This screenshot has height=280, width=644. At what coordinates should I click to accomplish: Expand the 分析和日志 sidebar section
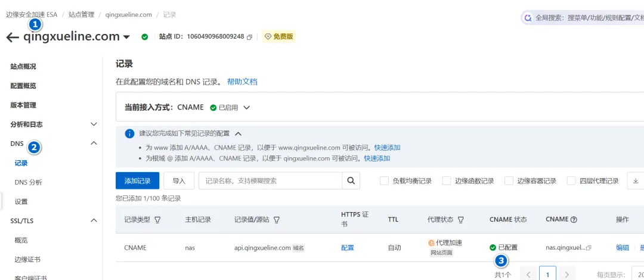pos(94,124)
